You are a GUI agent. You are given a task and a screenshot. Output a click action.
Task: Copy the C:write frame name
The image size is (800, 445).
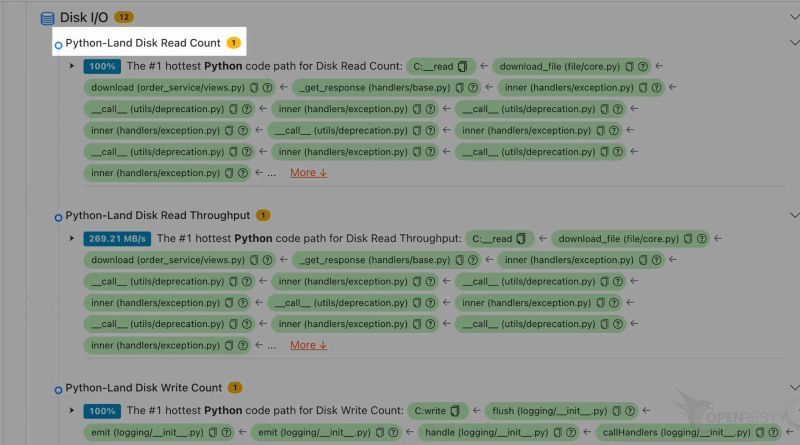(455, 411)
